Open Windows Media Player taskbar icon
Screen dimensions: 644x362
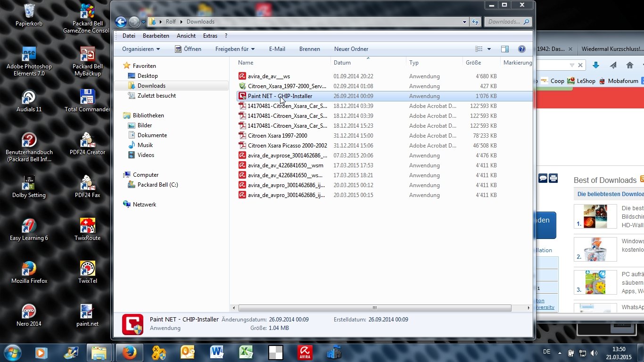[41, 353]
